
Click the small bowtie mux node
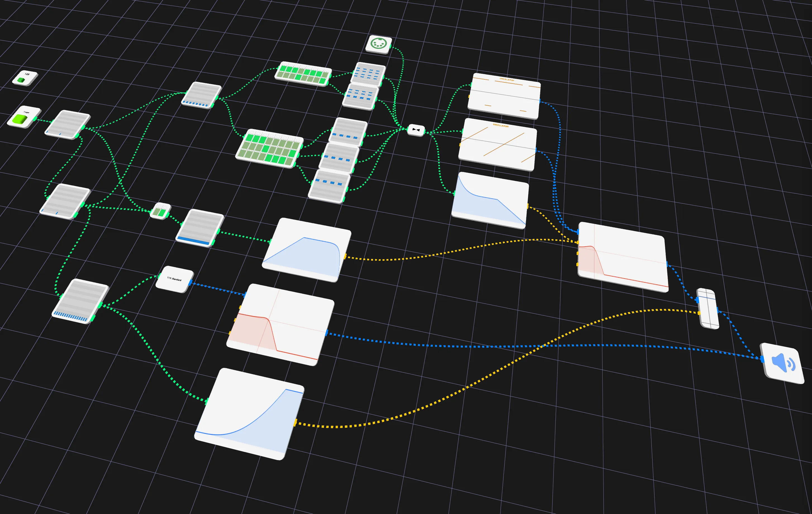point(416,130)
